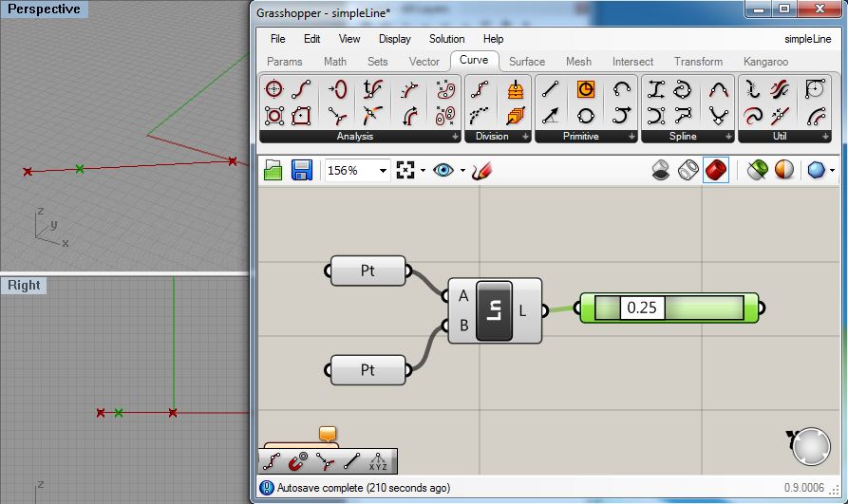The image size is (848, 504).
Task: Switch to the Kangaroo tab
Action: click(765, 62)
